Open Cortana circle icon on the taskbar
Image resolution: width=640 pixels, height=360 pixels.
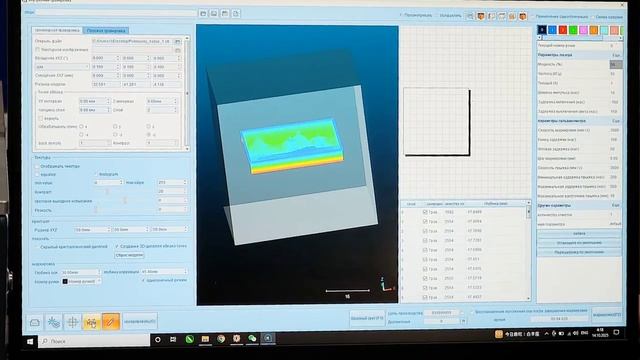(158, 340)
